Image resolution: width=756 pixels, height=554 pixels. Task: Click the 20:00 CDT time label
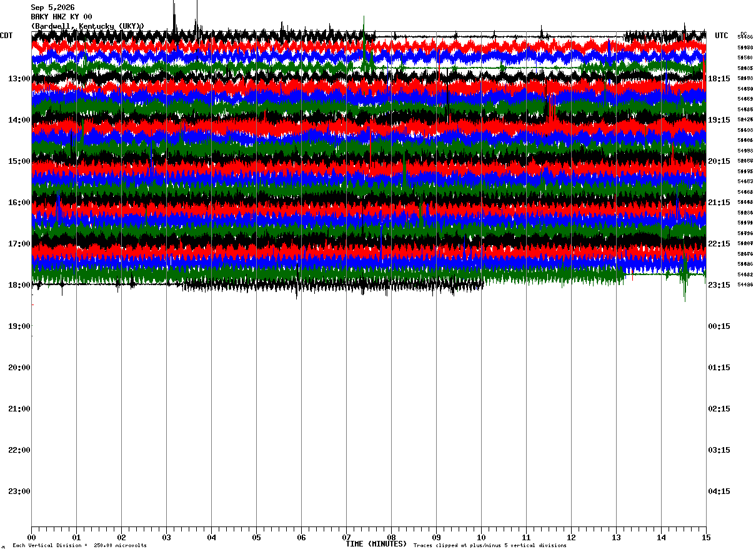[x=19, y=368]
